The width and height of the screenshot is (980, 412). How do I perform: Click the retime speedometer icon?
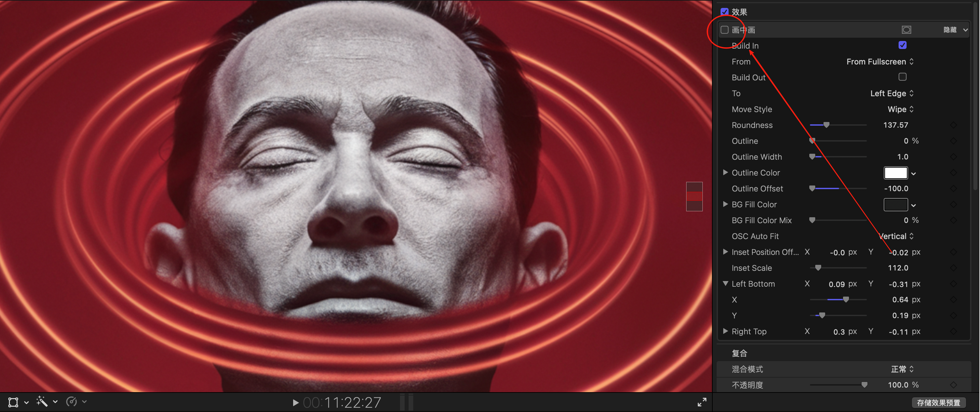(x=71, y=401)
